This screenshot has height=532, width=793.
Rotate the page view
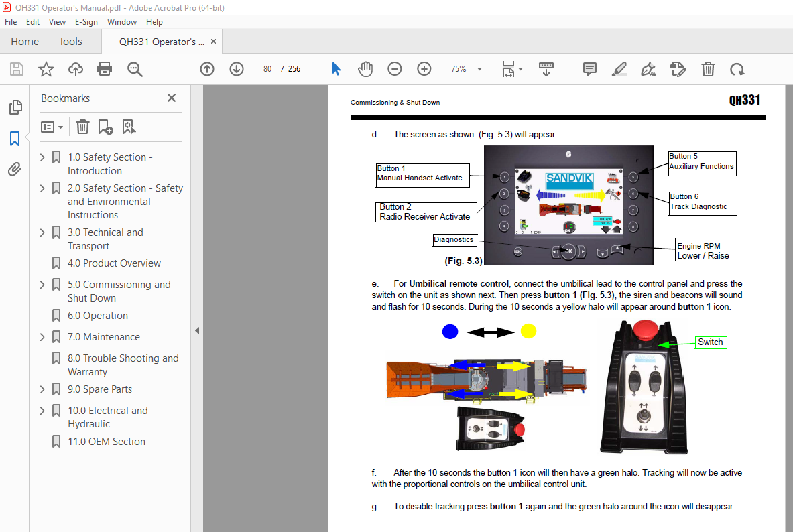[x=737, y=69]
